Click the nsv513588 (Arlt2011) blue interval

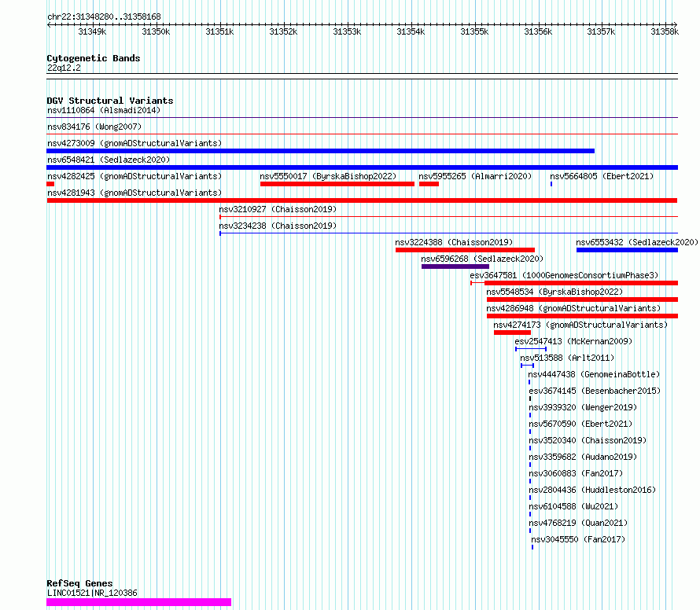pos(527,366)
